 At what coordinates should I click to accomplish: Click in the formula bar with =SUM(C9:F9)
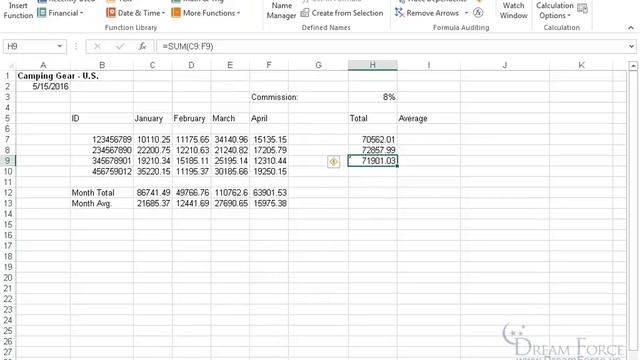pyautogui.click(x=392, y=46)
